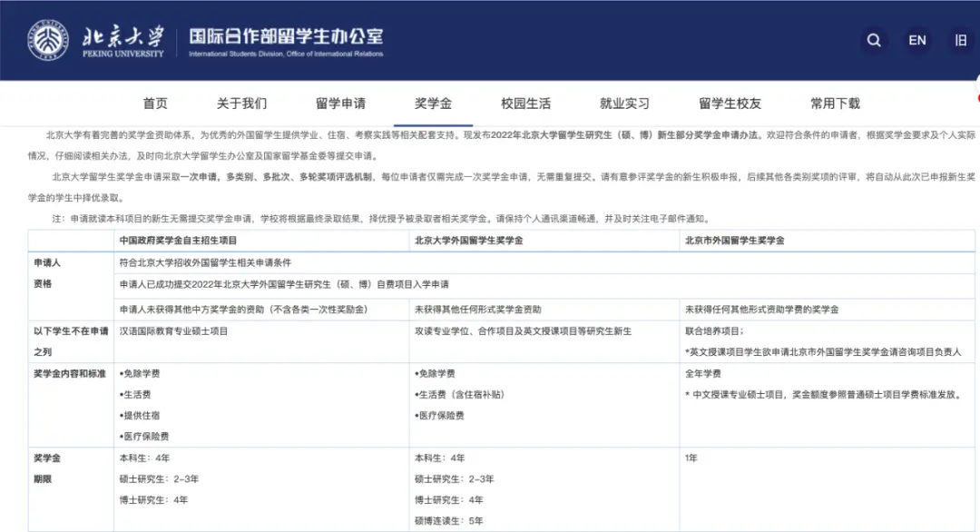Click the row label 申请人
Viewport: 980px width, 532px height.
coord(47,263)
